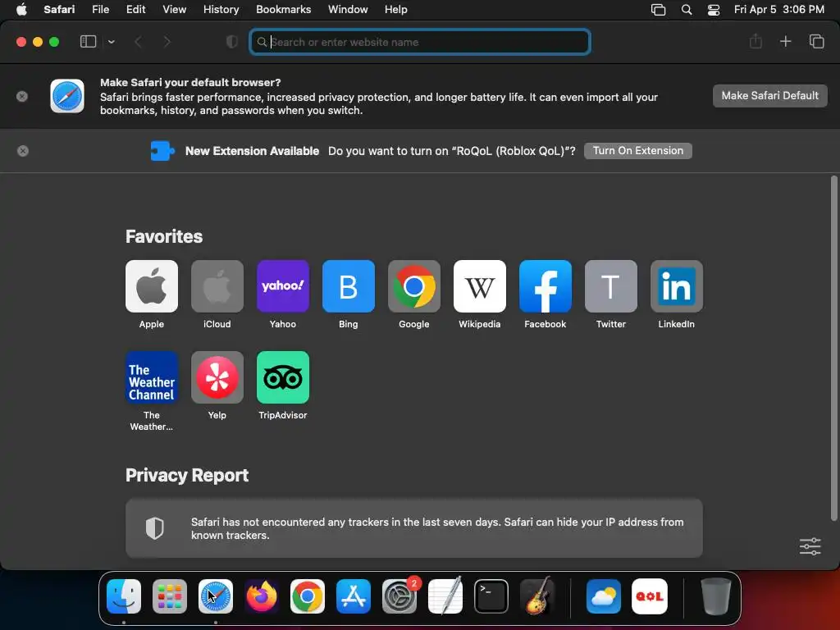Open the File menu

click(100, 10)
